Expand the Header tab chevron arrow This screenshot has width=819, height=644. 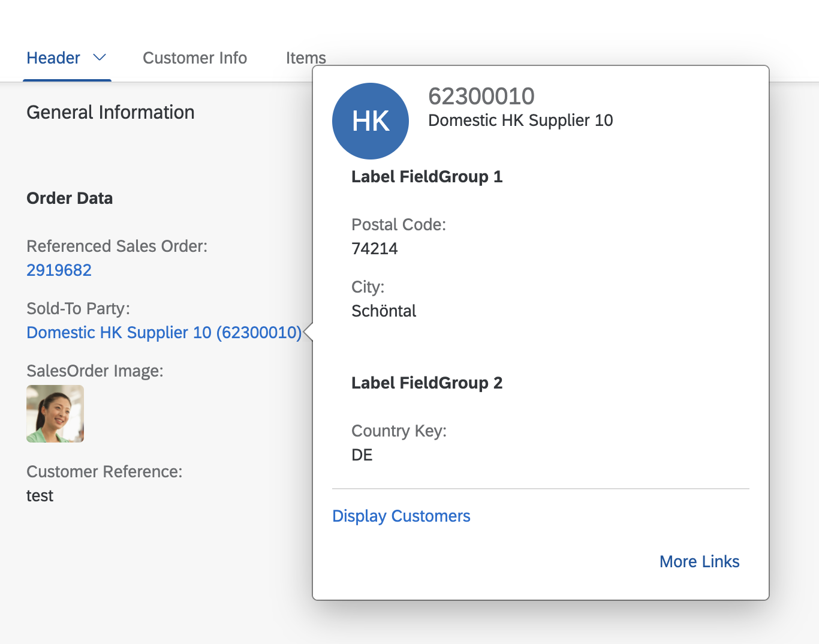[100, 58]
